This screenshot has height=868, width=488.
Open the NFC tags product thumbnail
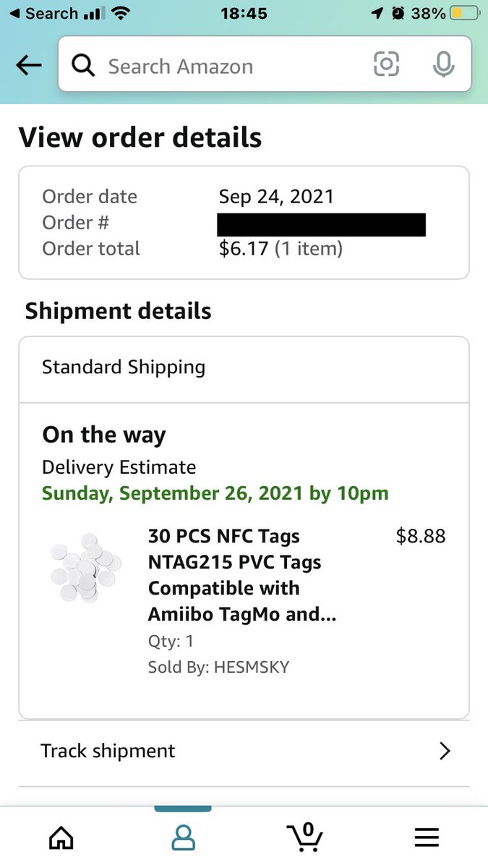pyautogui.click(x=85, y=569)
